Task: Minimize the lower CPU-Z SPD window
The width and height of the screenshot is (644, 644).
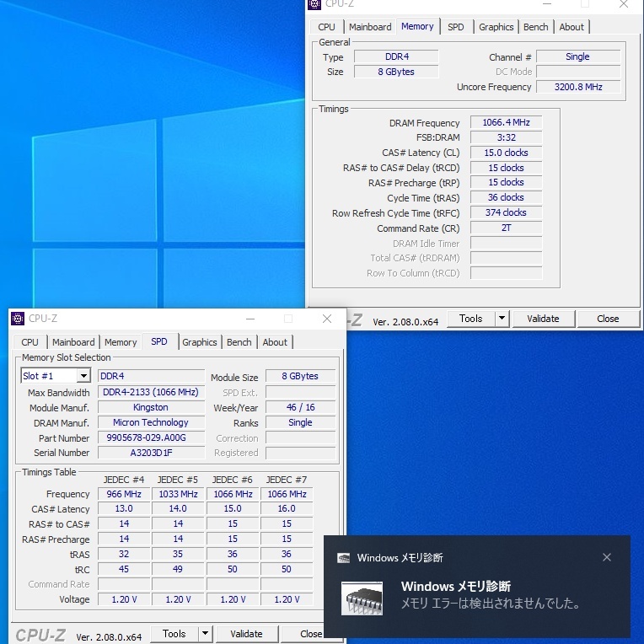Action: point(249,319)
